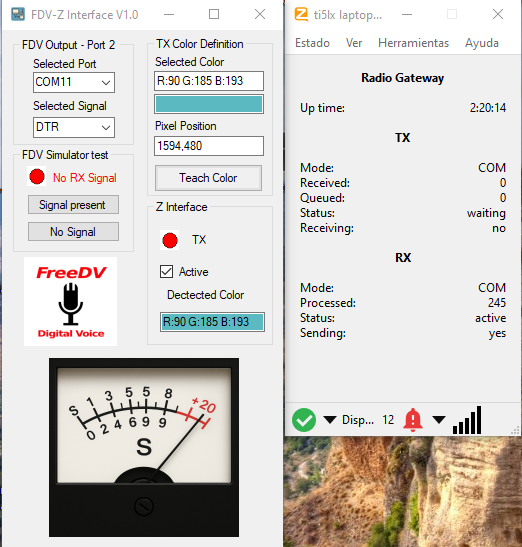Click the red No RX Signal indicator light
Viewport: 522px width, 547px height.
[x=37, y=176]
